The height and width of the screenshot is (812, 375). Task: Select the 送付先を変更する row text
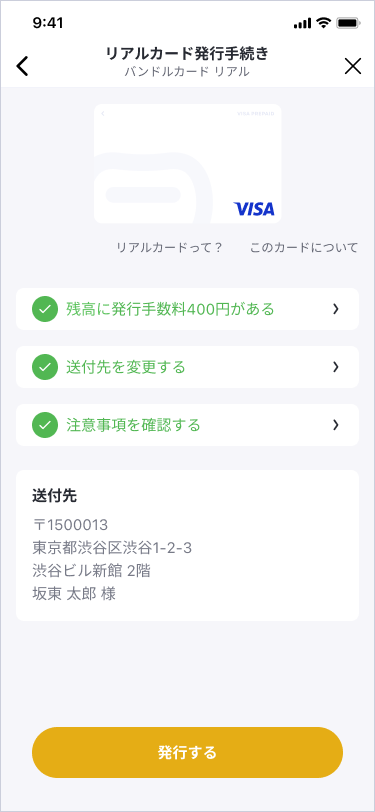pyautogui.click(x=126, y=368)
